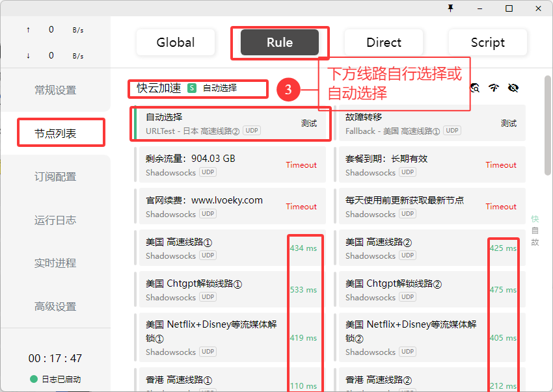This screenshot has width=553, height=392.
Task: Click the 434 ms latency value
Action: [304, 248]
